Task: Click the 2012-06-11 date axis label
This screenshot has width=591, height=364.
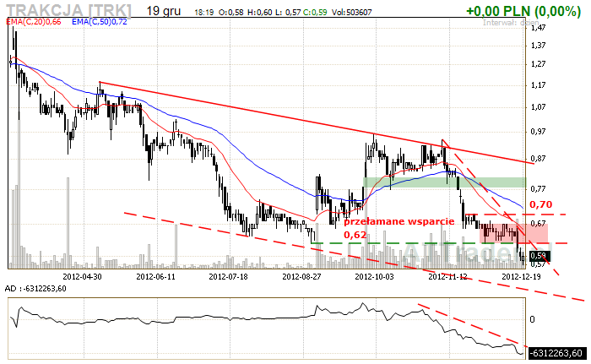Action: [x=155, y=276]
